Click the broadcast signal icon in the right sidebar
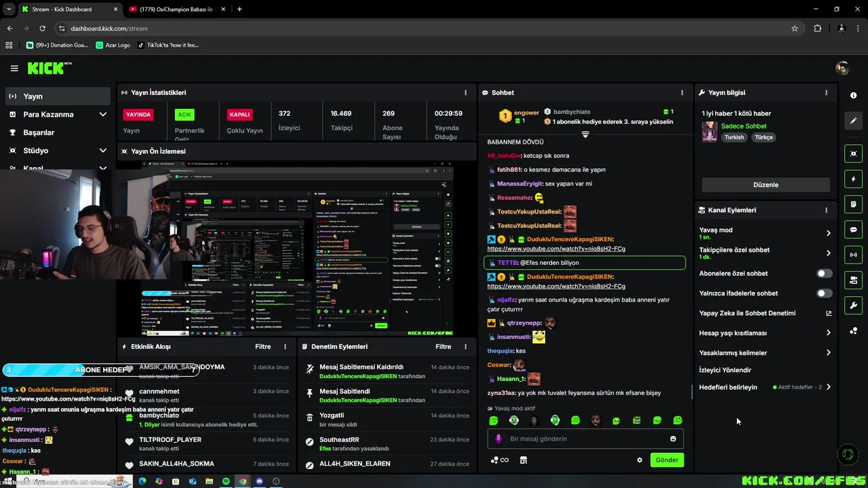 pyautogui.click(x=853, y=255)
